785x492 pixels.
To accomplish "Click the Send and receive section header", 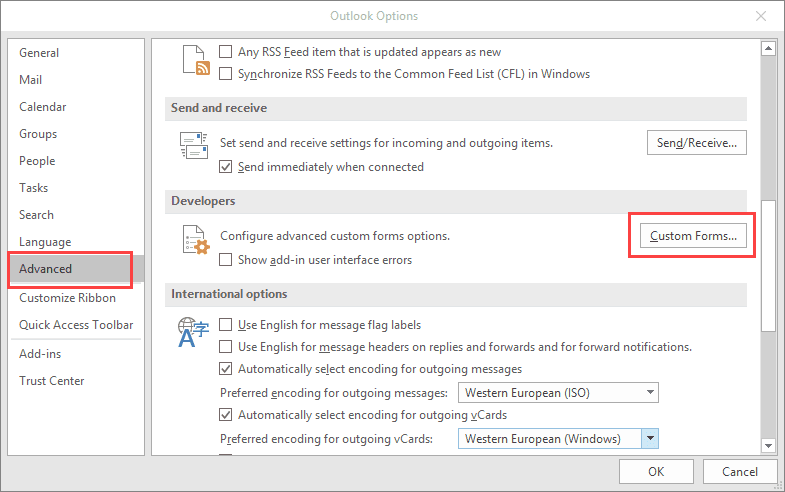I will coord(456,108).
